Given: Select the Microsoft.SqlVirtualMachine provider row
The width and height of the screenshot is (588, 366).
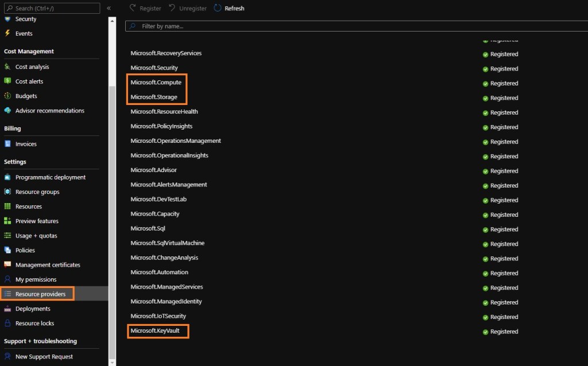Looking at the screenshot, I should click(356, 243).
